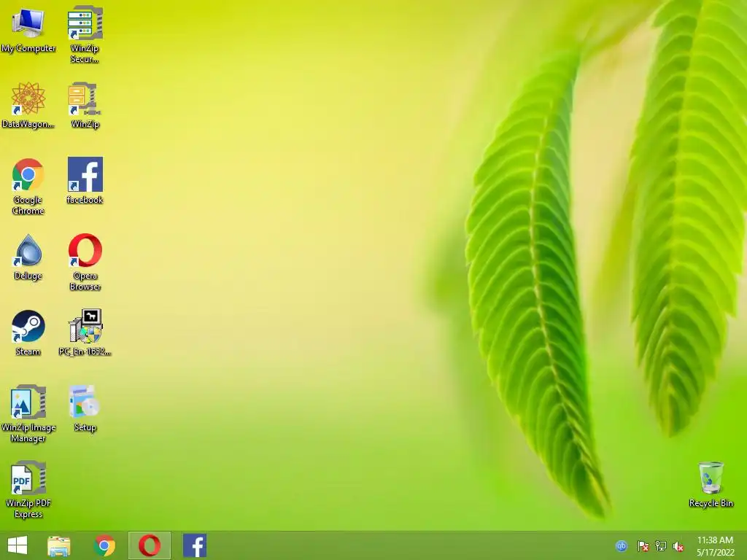
Task: Click the Deluge desktop icon
Action: point(28,257)
